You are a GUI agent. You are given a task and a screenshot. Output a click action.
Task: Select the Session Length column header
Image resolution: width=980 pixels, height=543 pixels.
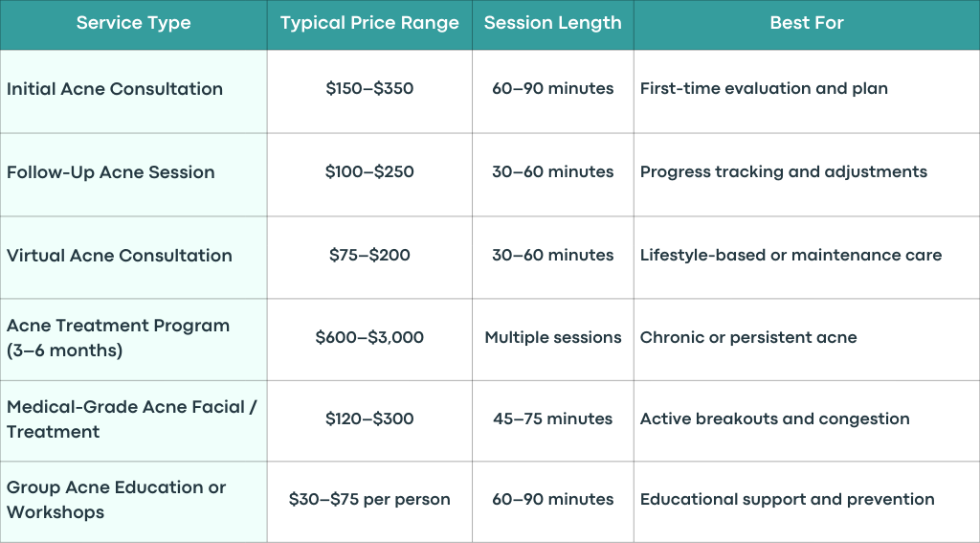coord(552,23)
